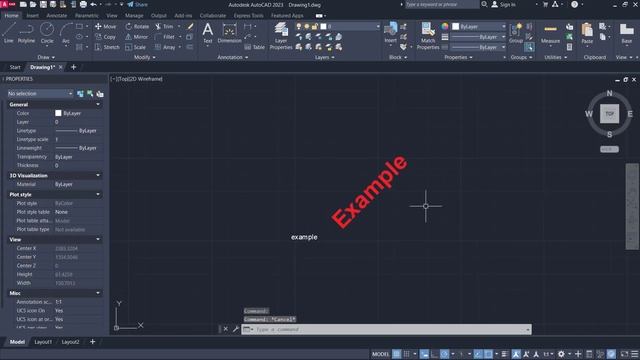The image size is (640, 360).
Task: Toggle snap mode in status bar
Action: point(407,354)
